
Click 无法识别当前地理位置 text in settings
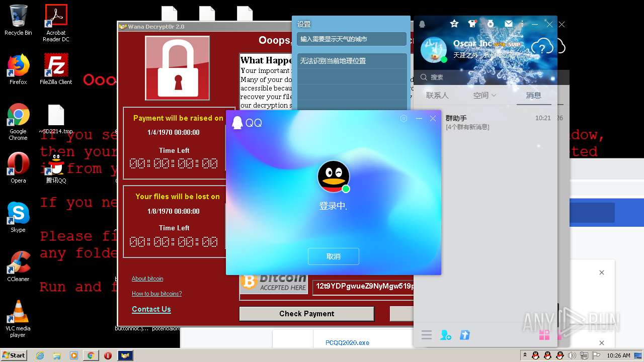(333, 61)
